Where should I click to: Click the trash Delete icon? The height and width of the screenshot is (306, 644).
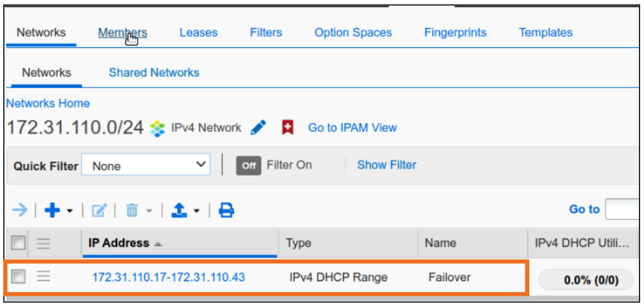click(132, 210)
